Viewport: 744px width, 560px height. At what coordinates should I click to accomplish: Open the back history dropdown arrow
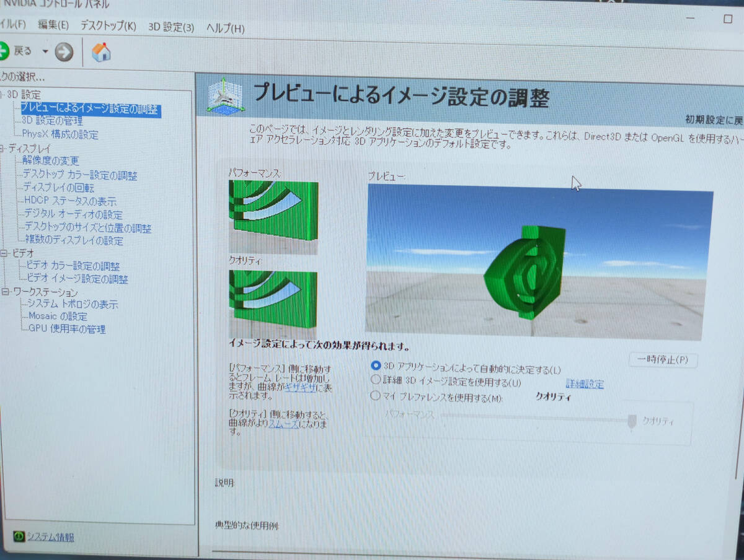[45, 51]
